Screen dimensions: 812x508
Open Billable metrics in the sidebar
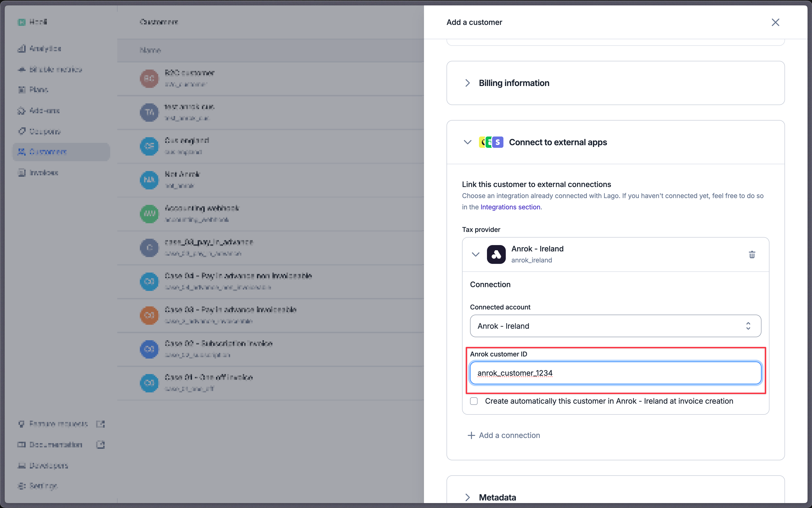click(61, 69)
